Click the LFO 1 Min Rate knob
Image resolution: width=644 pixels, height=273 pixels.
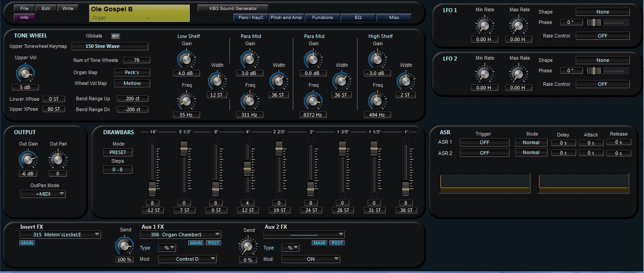(484, 25)
